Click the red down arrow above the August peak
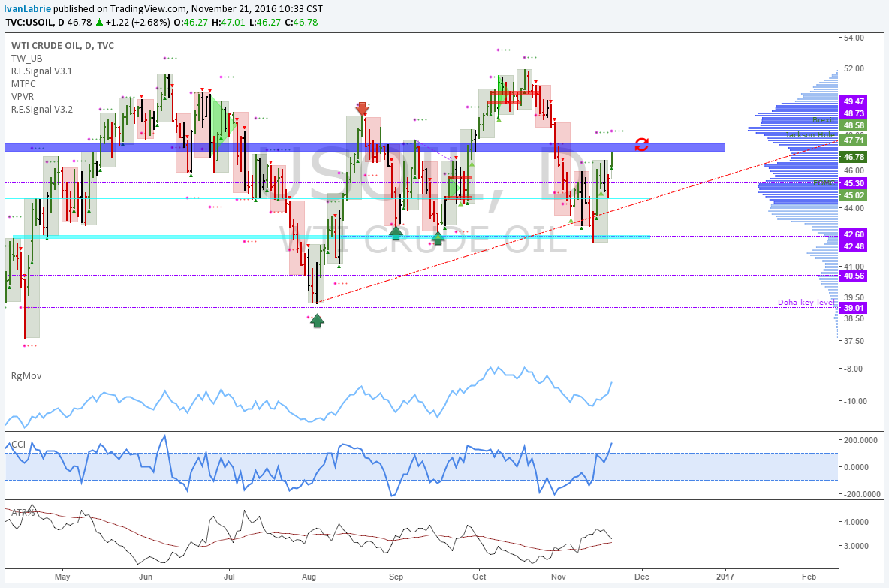This screenshot has width=889, height=588. [363, 109]
